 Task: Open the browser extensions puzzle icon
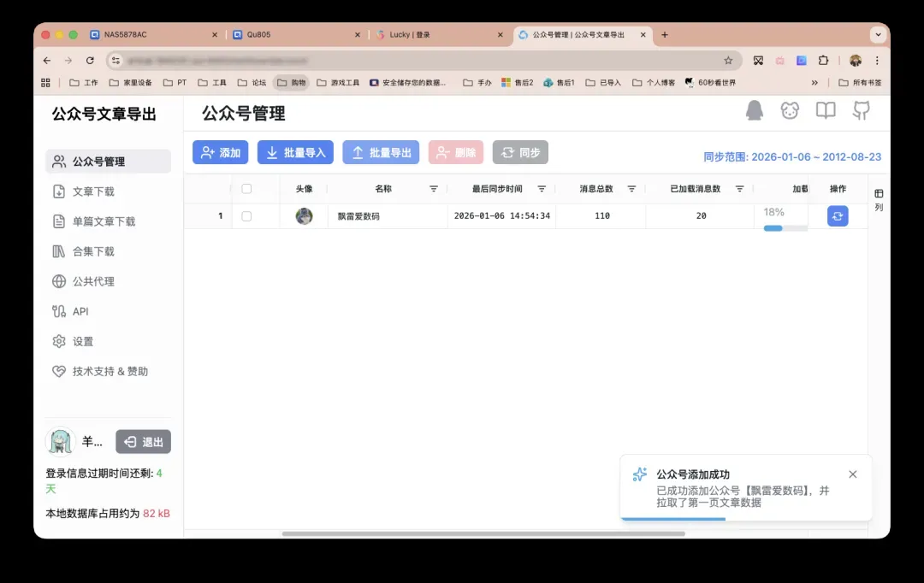click(x=823, y=61)
